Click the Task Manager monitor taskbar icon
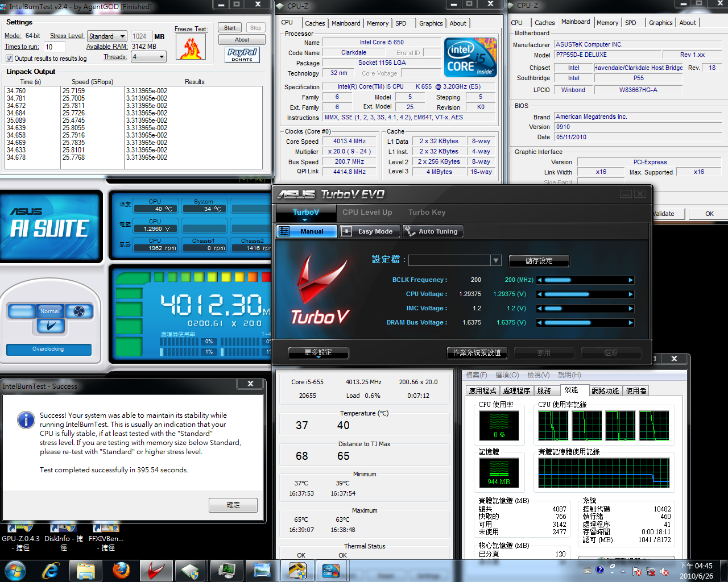Image resolution: width=728 pixels, height=582 pixels. click(x=227, y=571)
